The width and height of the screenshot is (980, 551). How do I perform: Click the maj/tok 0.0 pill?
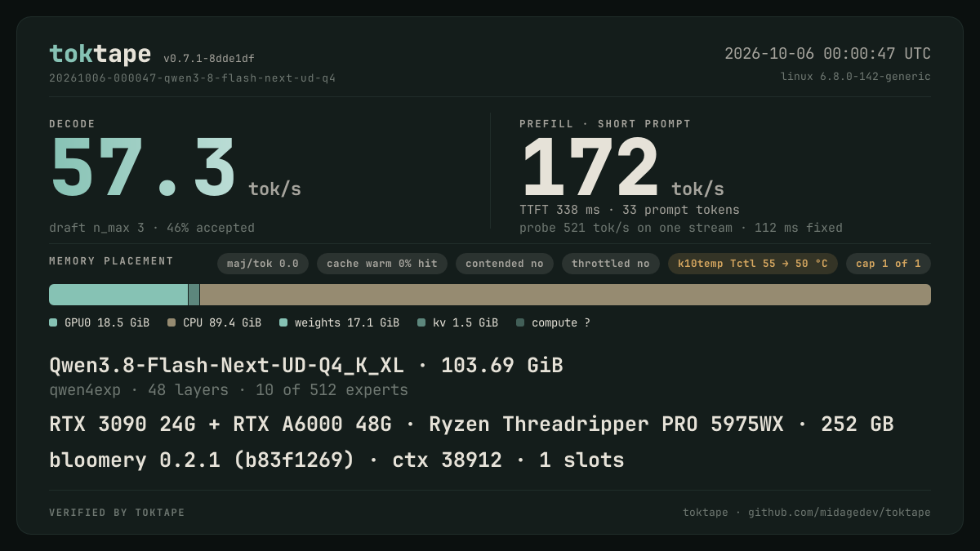[x=263, y=264]
